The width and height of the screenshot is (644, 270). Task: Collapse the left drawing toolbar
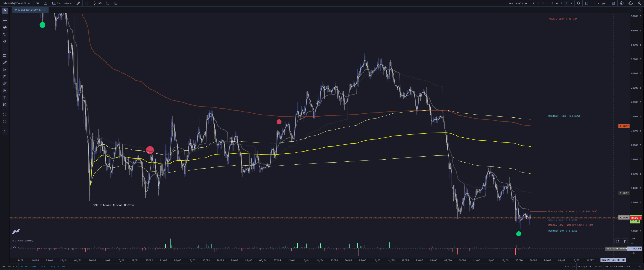(x=4, y=131)
